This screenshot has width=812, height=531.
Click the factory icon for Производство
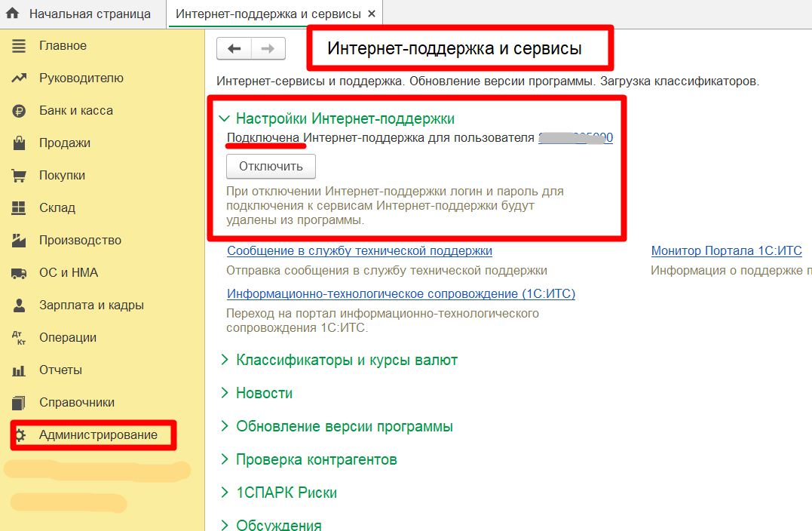point(19,241)
